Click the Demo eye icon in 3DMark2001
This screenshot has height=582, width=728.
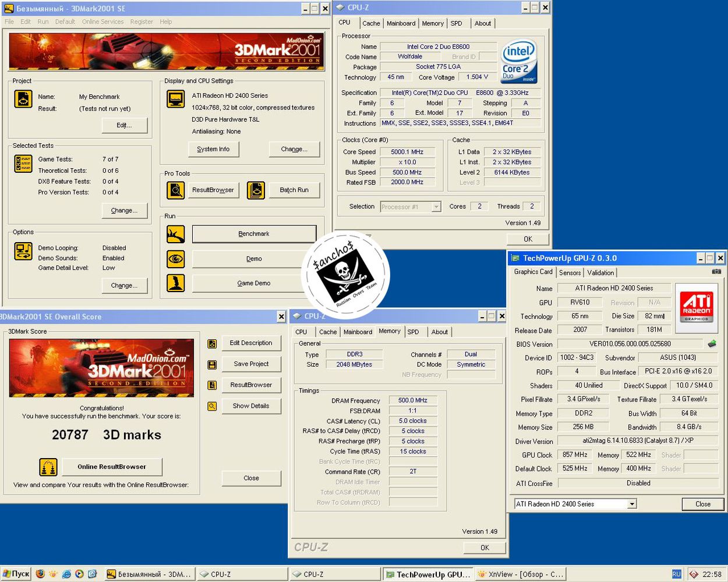(x=175, y=259)
